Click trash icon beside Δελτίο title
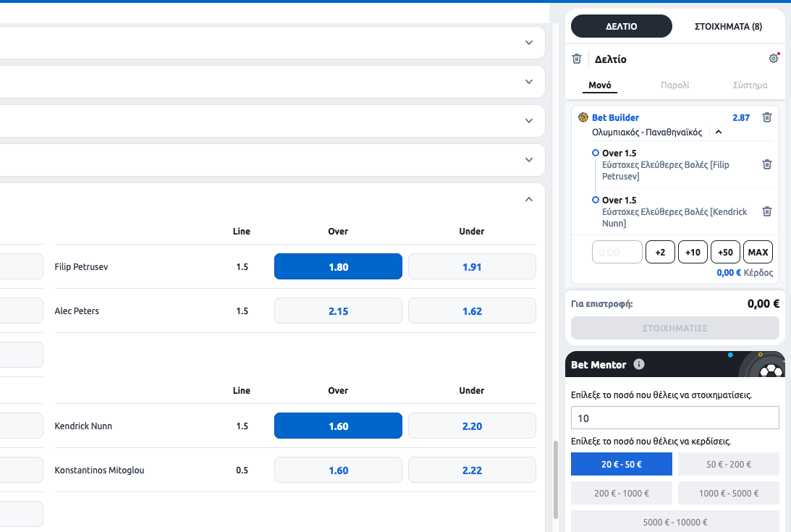This screenshot has width=791, height=532. click(x=577, y=59)
